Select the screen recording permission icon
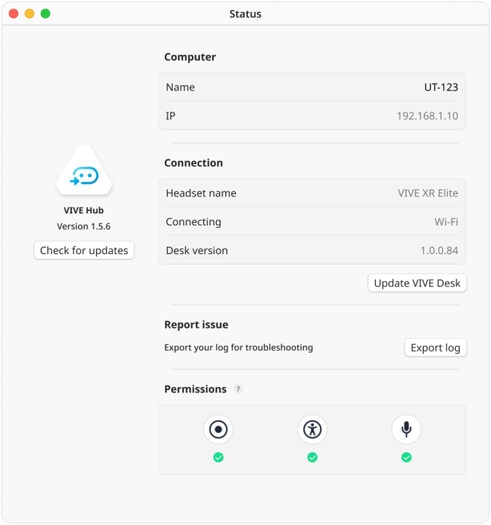The height and width of the screenshot is (525, 491). [218, 429]
